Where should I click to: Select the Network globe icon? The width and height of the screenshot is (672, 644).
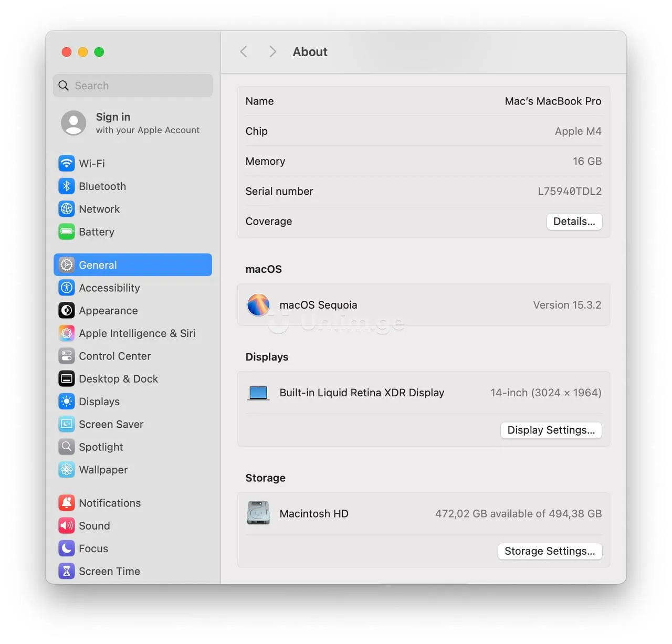pyautogui.click(x=67, y=209)
